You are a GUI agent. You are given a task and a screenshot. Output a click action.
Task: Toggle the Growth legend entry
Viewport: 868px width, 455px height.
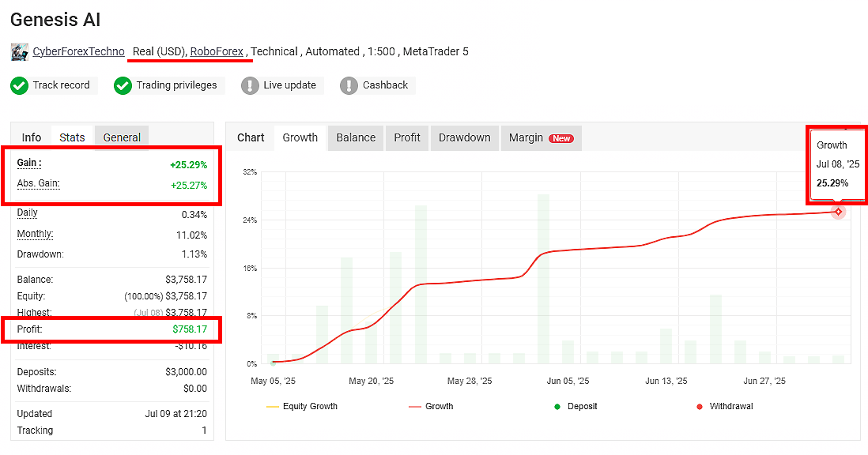(x=431, y=406)
